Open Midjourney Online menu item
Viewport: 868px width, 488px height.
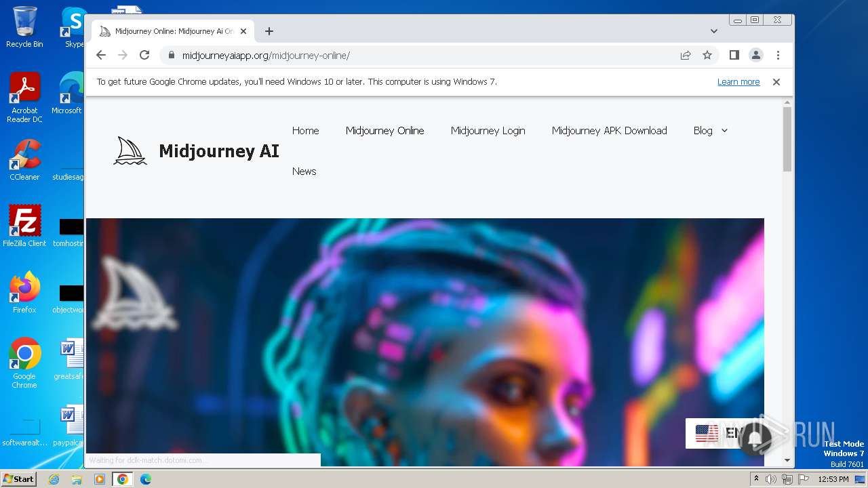coord(385,131)
